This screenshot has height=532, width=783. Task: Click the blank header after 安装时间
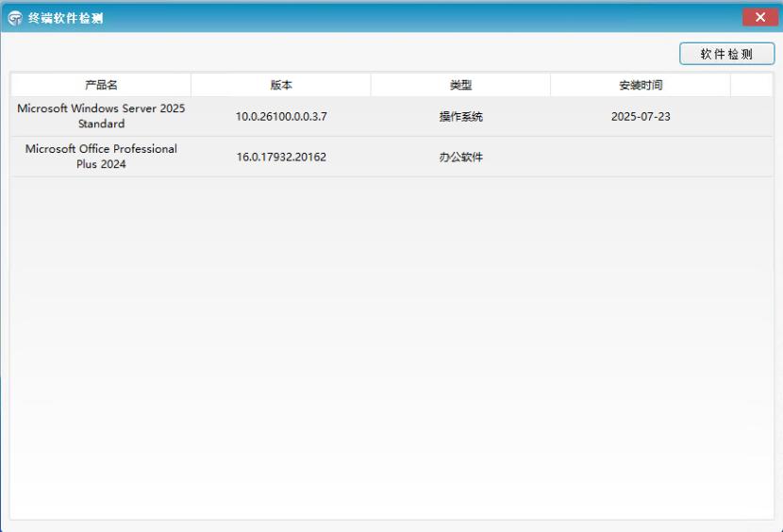[x=751, y=85]
